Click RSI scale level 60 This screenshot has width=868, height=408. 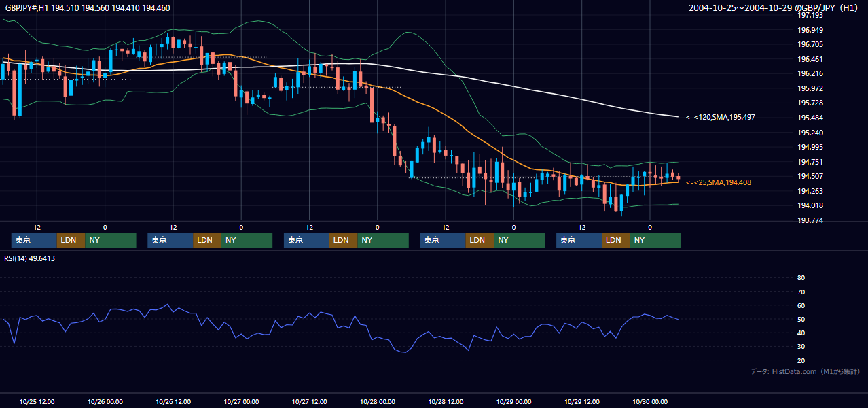click(x=801, y=305)
